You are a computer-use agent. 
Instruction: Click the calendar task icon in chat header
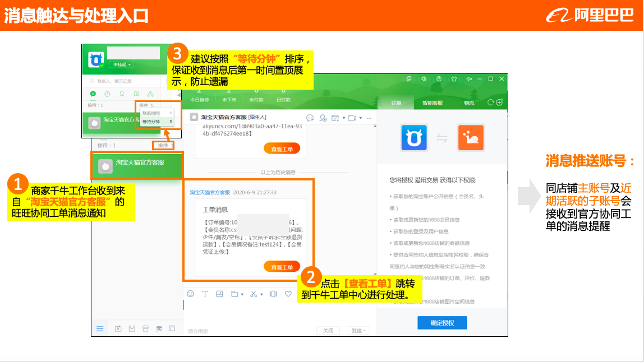click(335, 118)
